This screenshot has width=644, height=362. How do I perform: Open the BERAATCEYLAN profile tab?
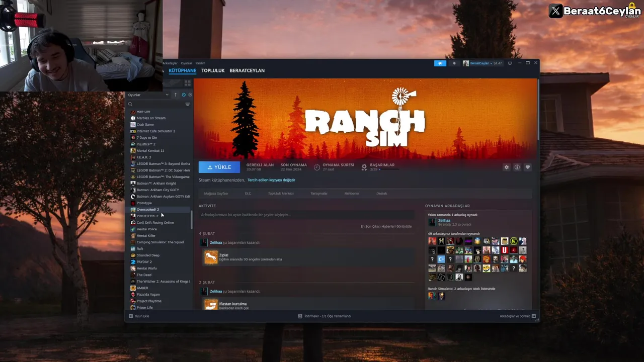pos(247,70)
